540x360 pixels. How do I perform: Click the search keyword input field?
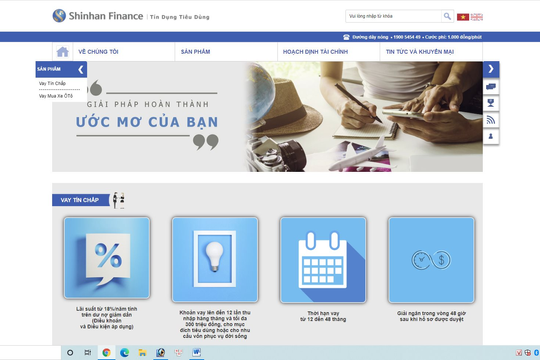tap(393, 16)
